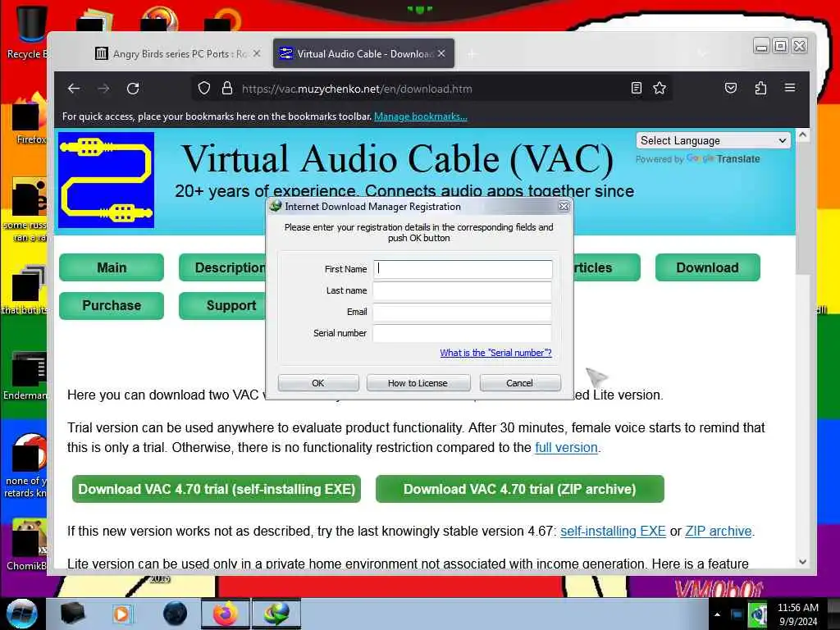
Task: Close the Virtual Audio Cable tab
Action: click(441, 53)
